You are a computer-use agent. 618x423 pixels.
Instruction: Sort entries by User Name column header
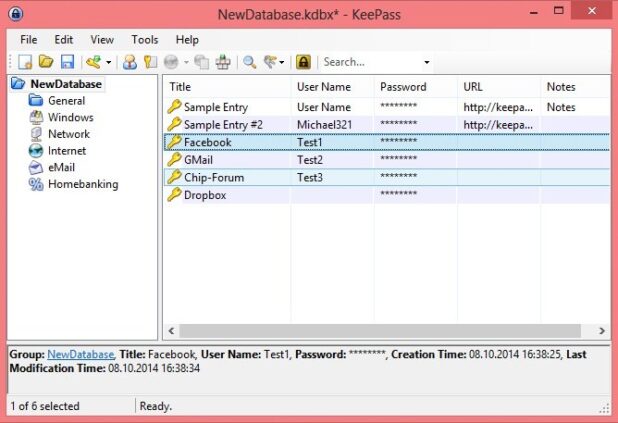click(323, 87)
